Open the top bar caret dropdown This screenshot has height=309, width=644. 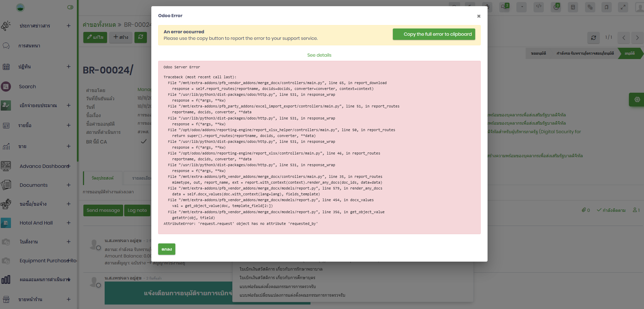522,7
